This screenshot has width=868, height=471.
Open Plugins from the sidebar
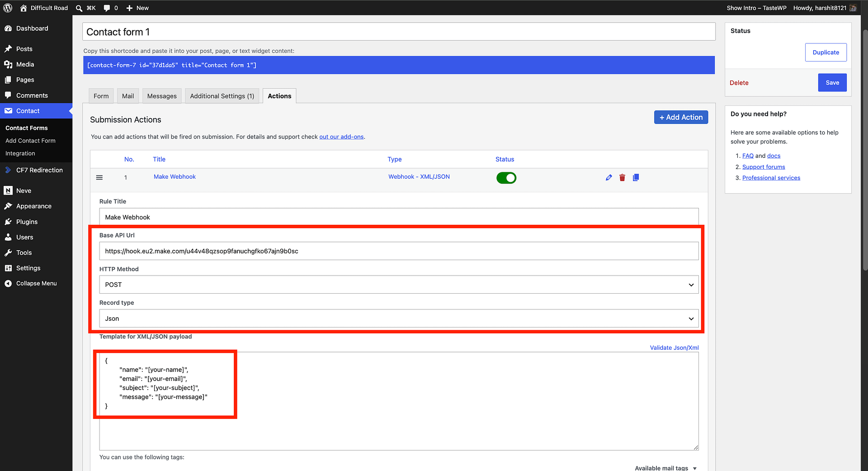[36, 222]
